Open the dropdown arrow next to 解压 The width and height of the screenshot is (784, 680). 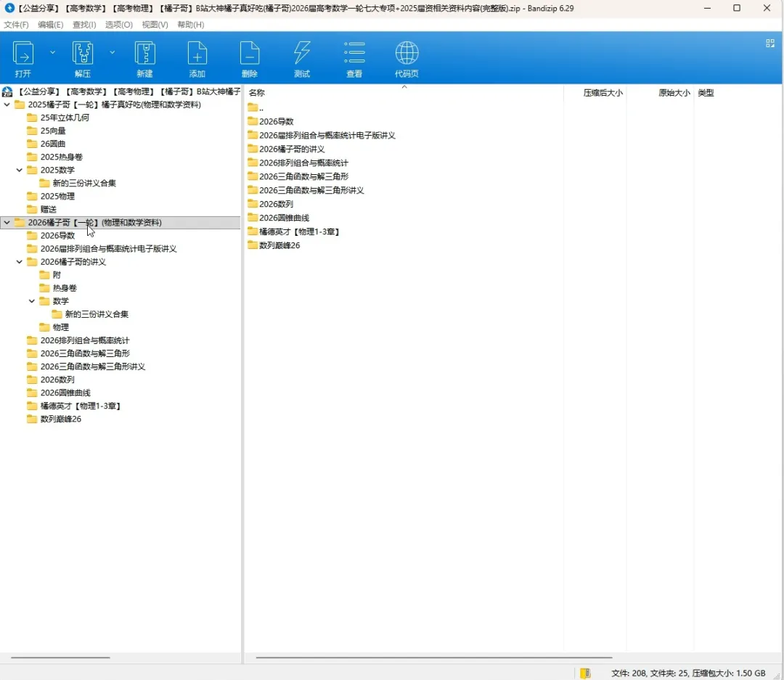tap(113, 52)
